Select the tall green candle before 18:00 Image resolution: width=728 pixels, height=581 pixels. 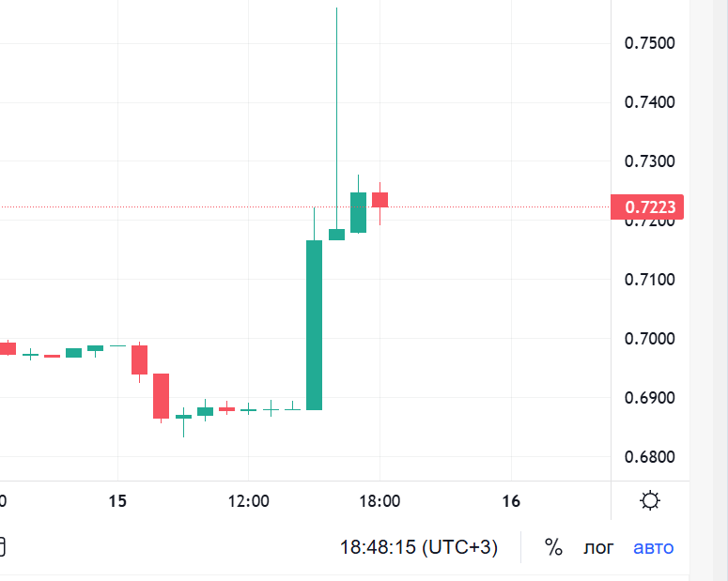[315, 325]
